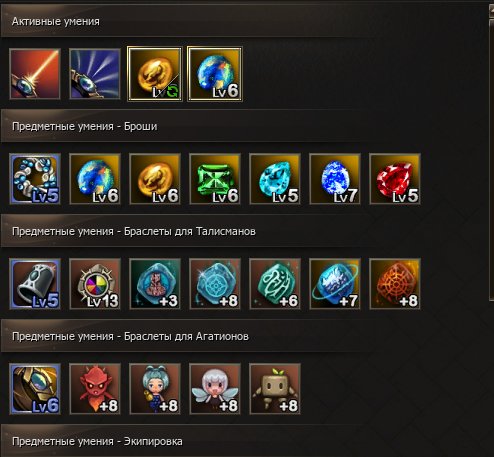Click the talisman bracelet Lv5 icon
494x457 pixels.
click(35, 284)
